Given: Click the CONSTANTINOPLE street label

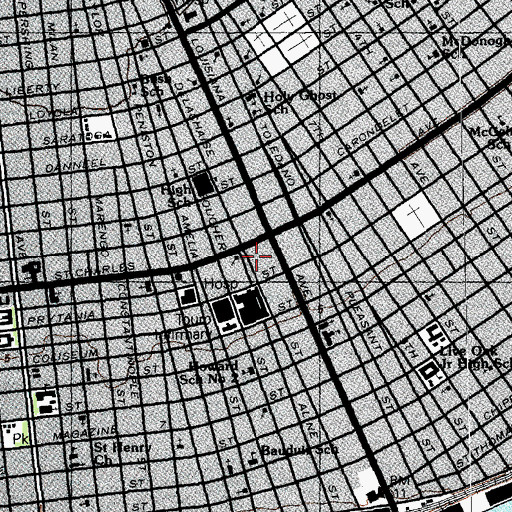Looking at the screenshot, I should 128,340.
